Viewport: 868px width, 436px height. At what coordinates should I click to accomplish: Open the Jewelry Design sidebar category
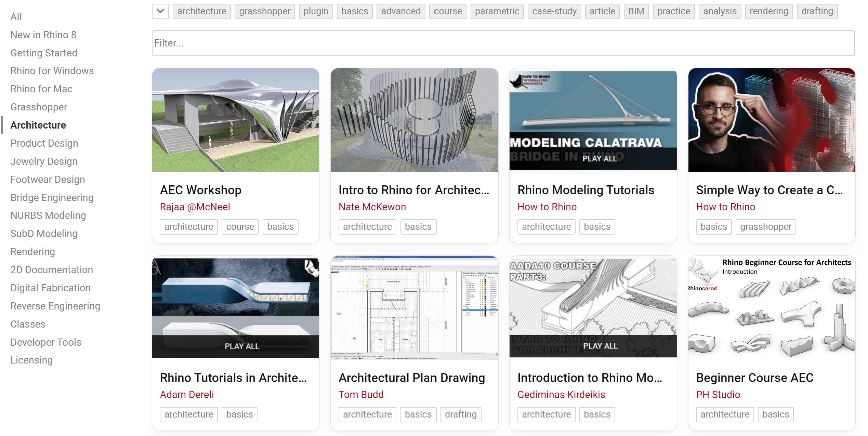44,161
